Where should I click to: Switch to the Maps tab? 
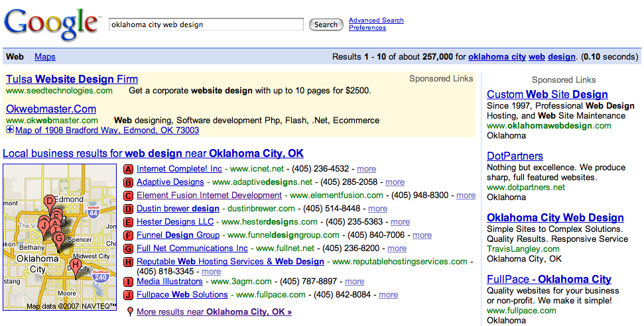point(45,57)
